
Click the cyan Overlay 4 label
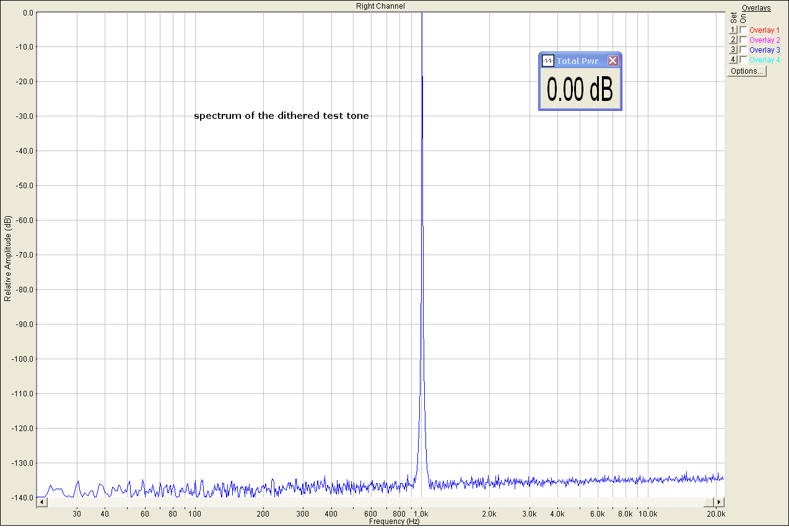(764, 59)
